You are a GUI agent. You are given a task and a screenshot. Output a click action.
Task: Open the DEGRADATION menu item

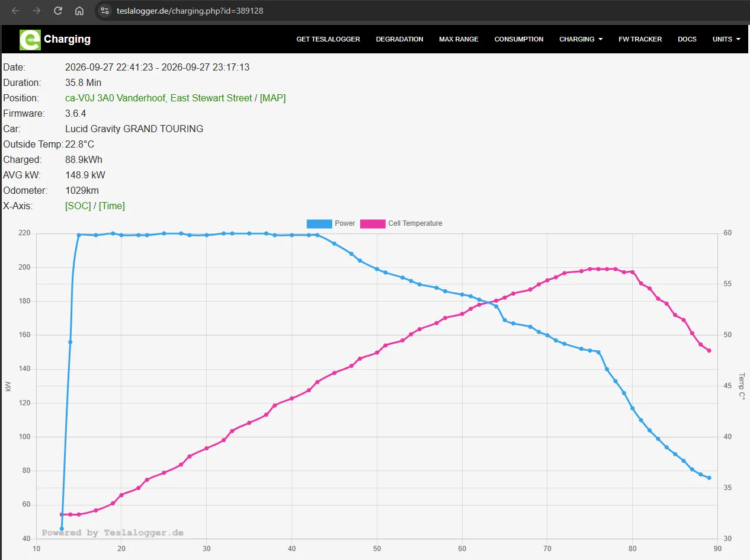(x=399, y=39)
